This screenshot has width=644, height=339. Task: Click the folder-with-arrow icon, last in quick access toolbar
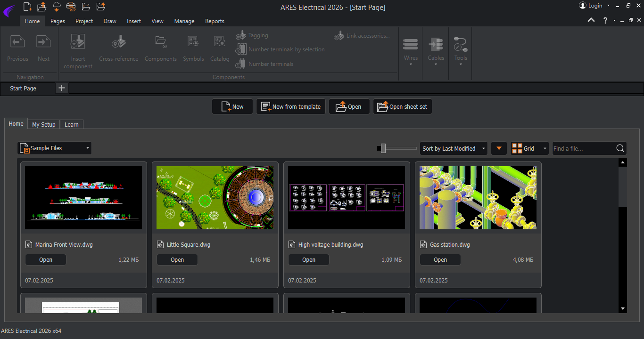100,6
